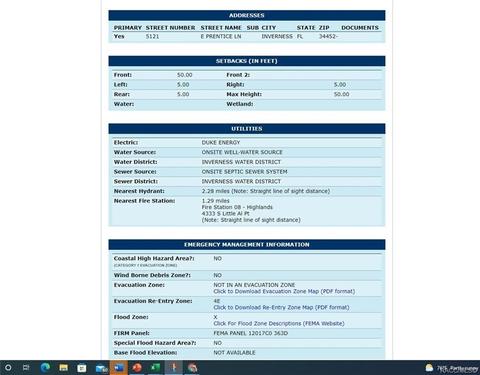Open Flood Zone Descriptions FEMA Website link
480x375 pixels.
tap(279, 323)
